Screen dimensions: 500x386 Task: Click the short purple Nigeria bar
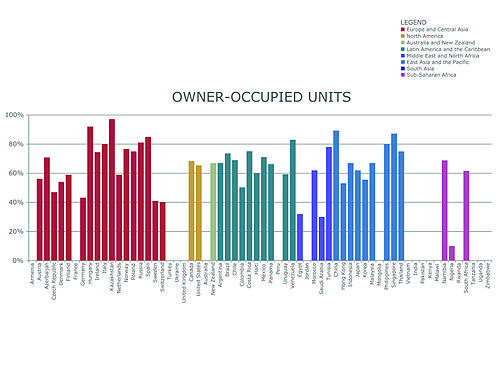point(452,253)
